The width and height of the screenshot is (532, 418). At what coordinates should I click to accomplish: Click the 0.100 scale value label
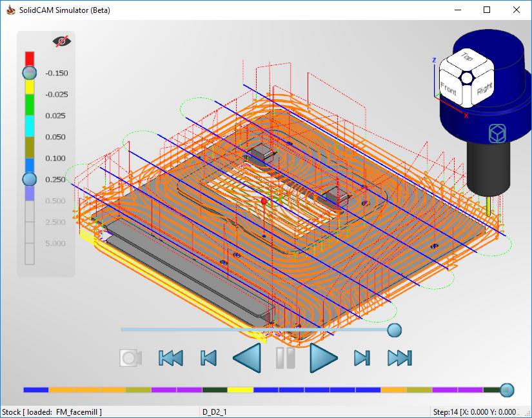click(55, 159)
